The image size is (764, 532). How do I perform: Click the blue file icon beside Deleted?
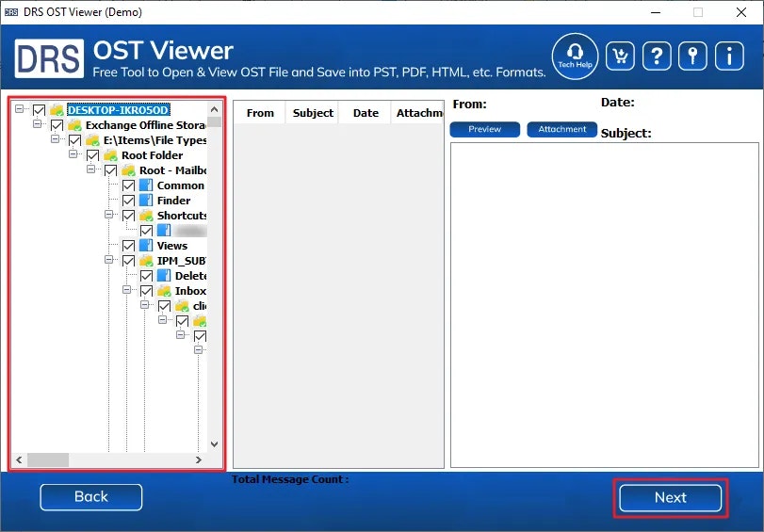pos(164,276)
